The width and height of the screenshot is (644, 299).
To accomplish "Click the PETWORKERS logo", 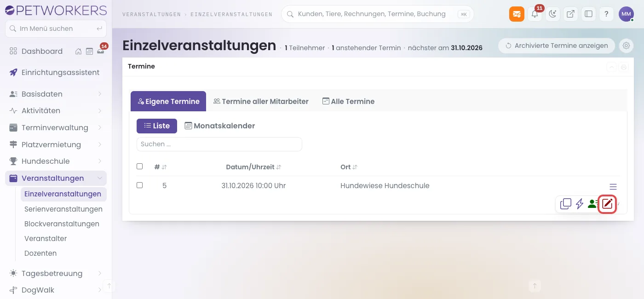I will point(56,10).
